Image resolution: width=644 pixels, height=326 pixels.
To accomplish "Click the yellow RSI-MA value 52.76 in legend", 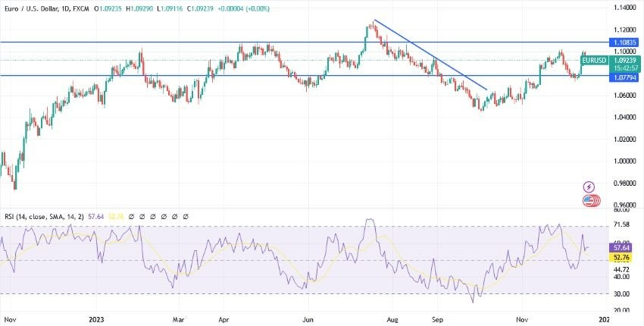I will click(x=117, y=217).
